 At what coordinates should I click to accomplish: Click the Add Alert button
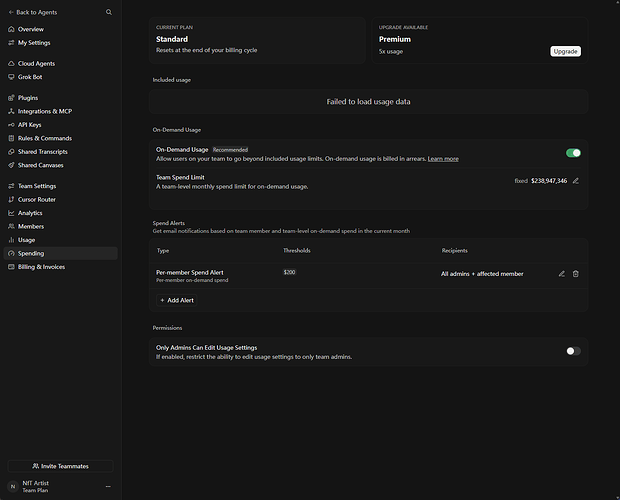pyautogui.click(x=177, y=300)
